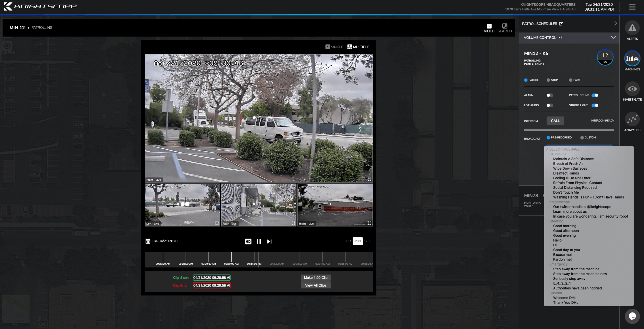The image size is (644, 329).
Task: Set timeline scale to SEC
Action: pyautogui.click(x=368, y=241)
